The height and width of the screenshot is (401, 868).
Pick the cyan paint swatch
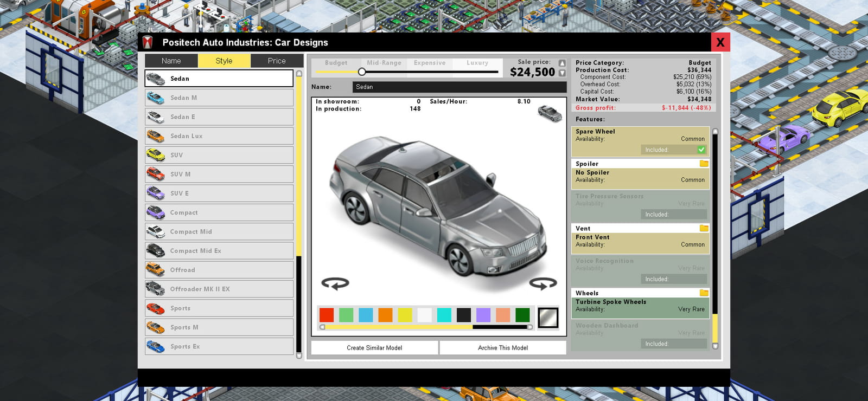444,315
